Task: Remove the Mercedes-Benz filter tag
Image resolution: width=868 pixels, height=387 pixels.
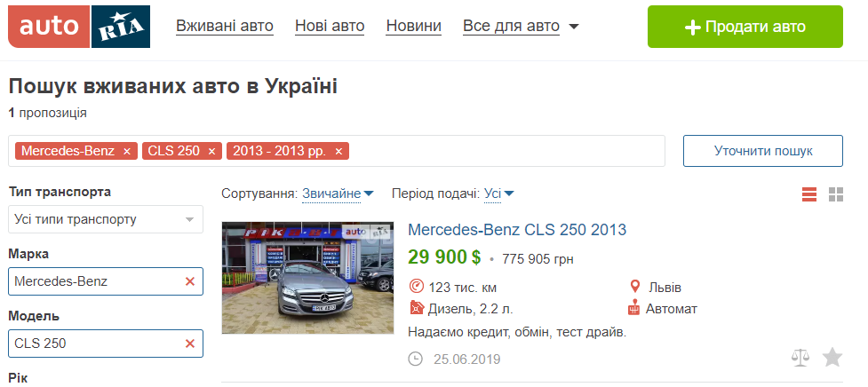Action: coord(127,152)
